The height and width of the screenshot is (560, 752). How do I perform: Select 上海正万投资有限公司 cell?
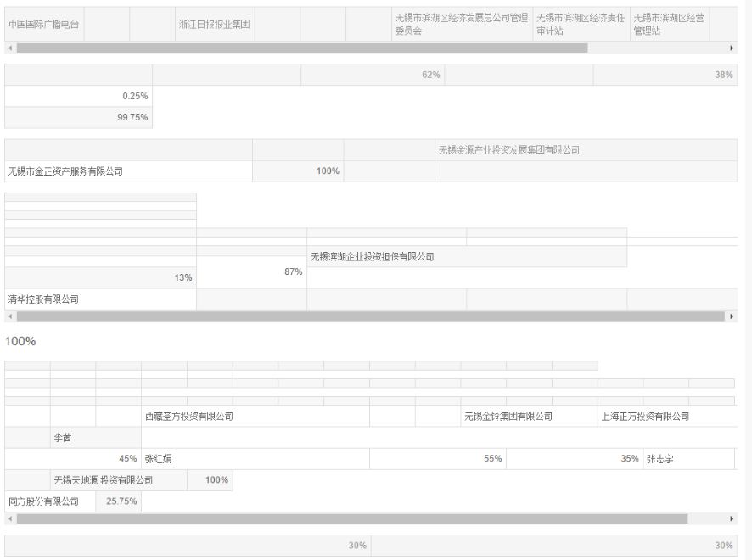coord(668,416)
